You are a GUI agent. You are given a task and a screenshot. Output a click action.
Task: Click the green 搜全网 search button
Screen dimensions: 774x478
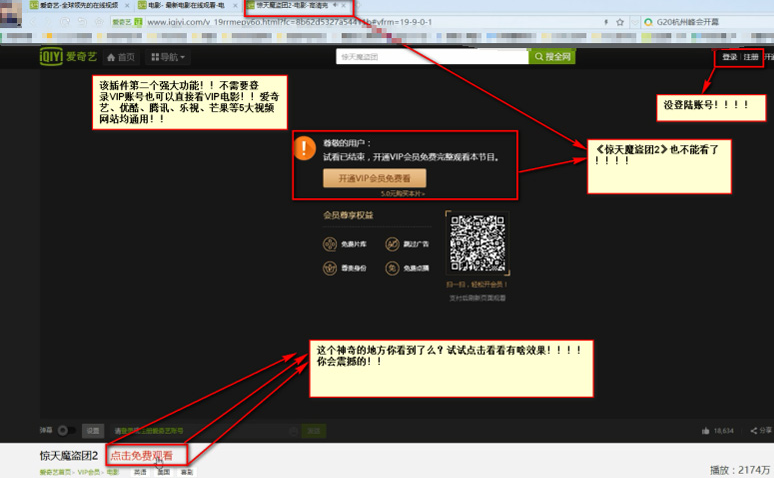(552, 57)
